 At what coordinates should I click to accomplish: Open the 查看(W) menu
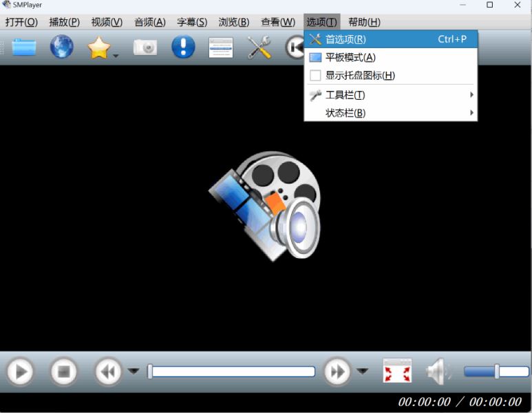point(278,22)
